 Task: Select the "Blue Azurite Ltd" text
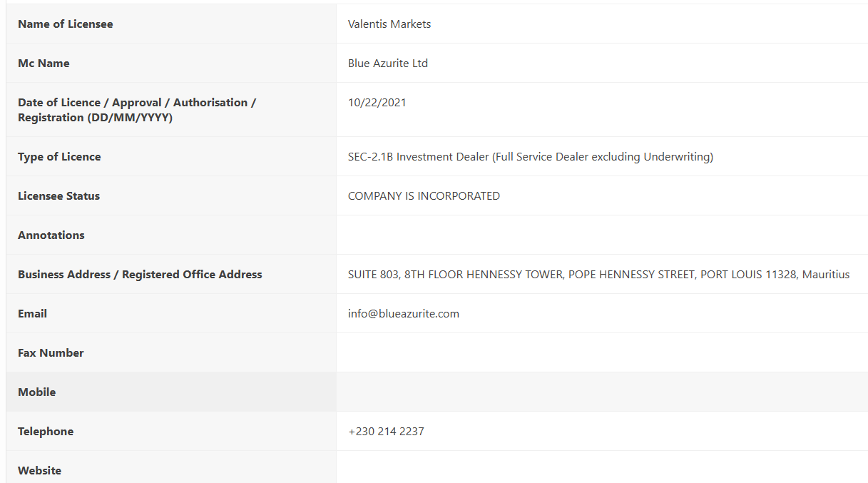(x=388, y=63)
